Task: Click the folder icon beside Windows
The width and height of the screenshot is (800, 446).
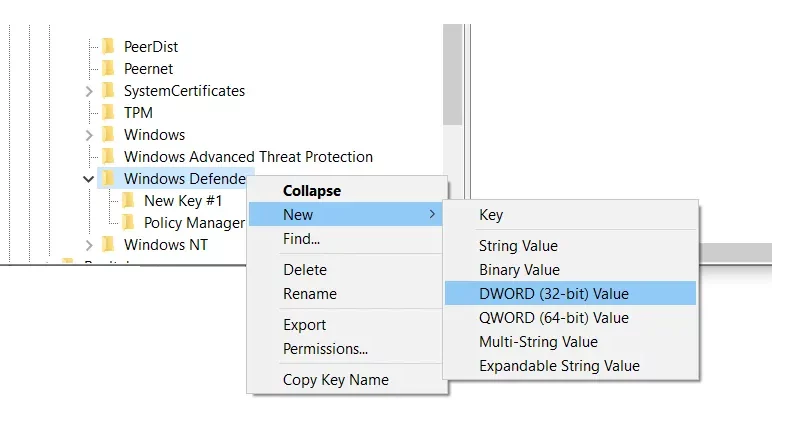Action: pyautogui.click(x=108, y=135)
